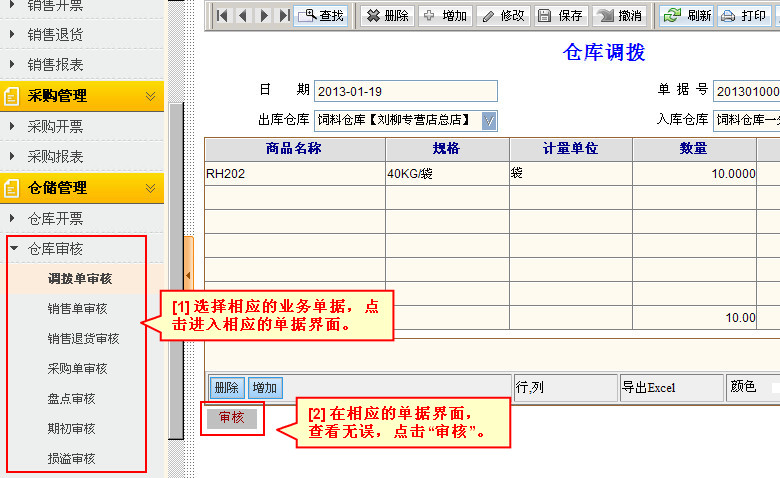Jump to the last record
The width and height of the screenshot is (780, 478).
(x=285, y=16)
